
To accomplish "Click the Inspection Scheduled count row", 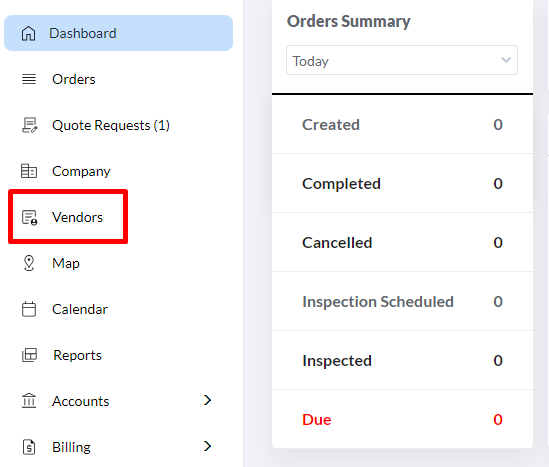I will tap(402, 301).
